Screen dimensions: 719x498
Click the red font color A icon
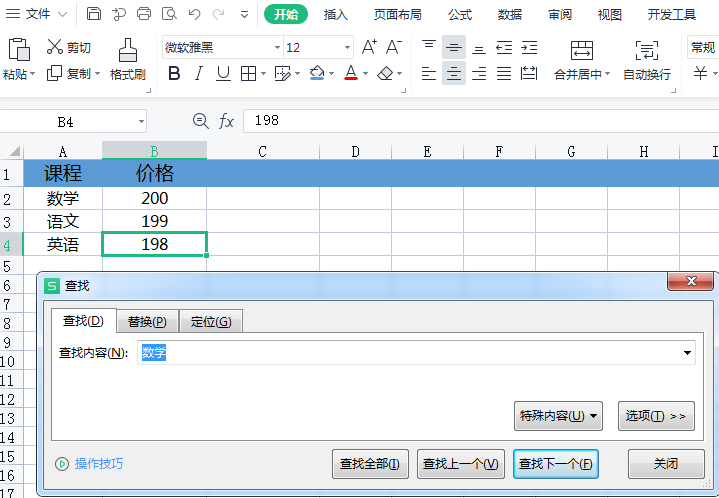(x=351, y=73)
